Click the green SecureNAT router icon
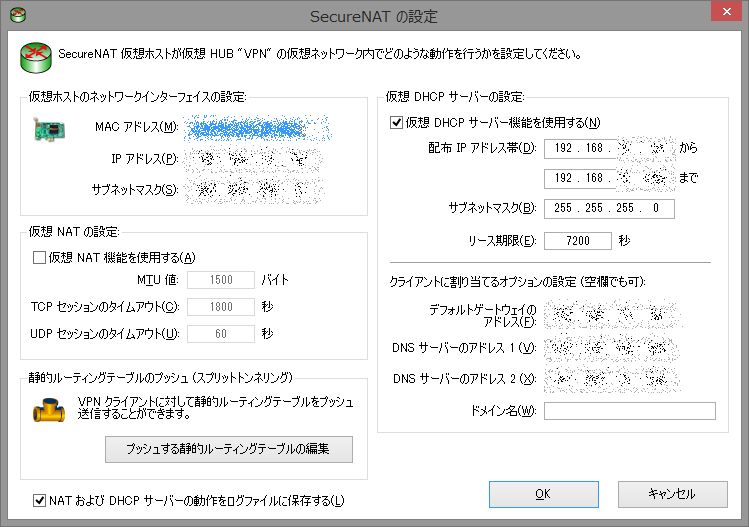Image resolution: width=749 pixels, height=527 pixels. point(36,58)
